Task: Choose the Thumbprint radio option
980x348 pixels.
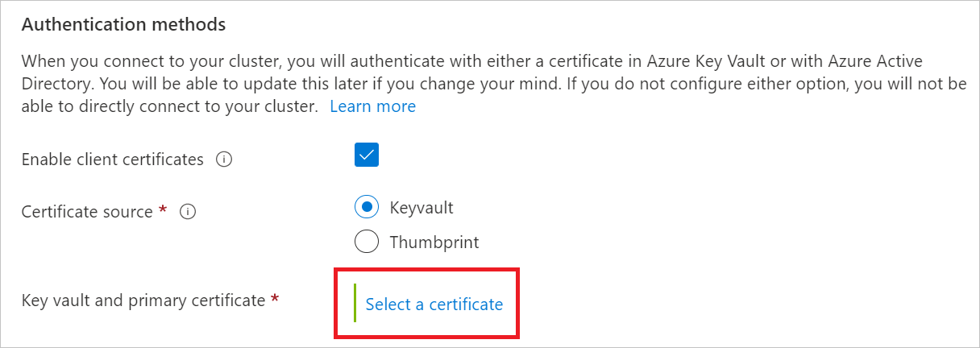Action: (x=367, y=242)
